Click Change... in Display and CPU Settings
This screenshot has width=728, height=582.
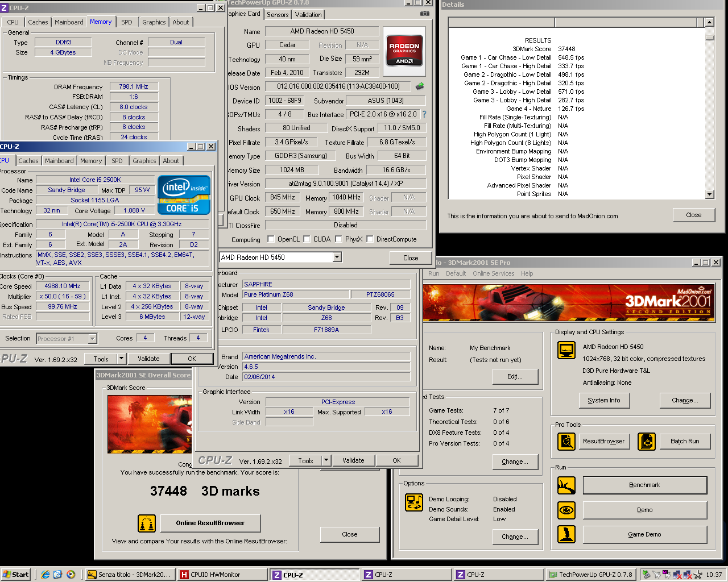(685, 400)
